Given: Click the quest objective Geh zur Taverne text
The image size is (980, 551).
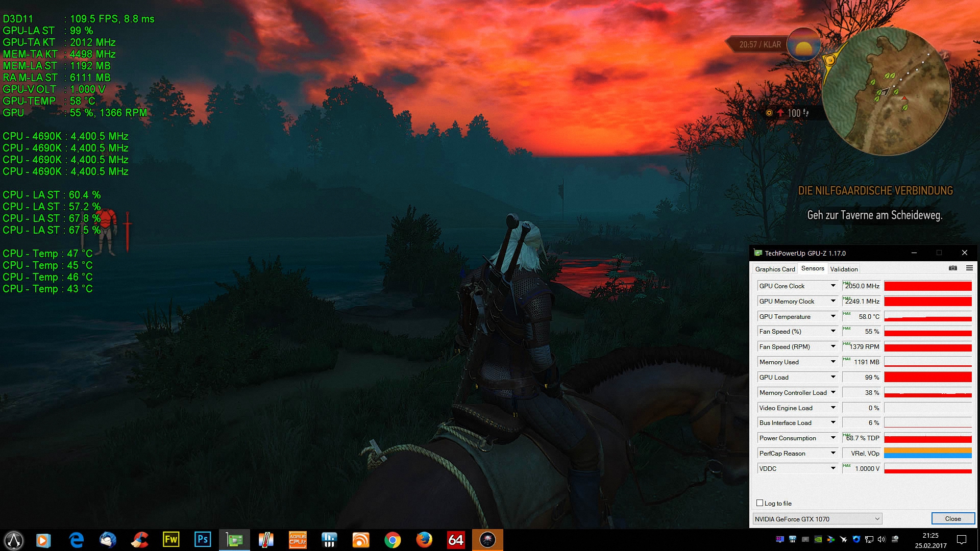Looking at the screenshot, I should tap(874, 215).
